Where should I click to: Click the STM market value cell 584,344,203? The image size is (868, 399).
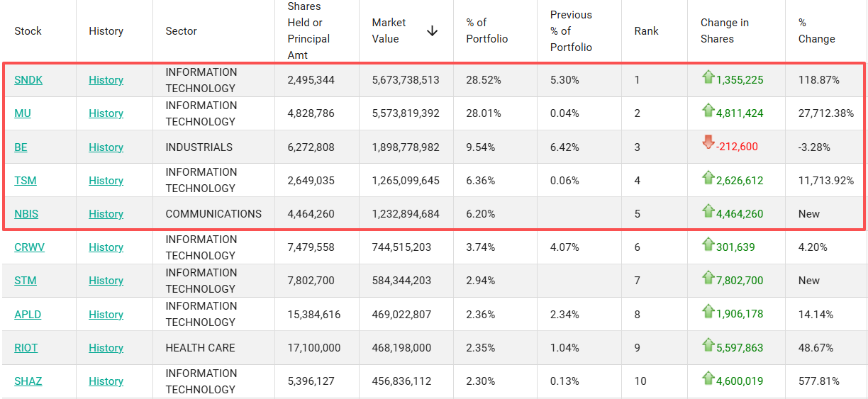point(401,281)
